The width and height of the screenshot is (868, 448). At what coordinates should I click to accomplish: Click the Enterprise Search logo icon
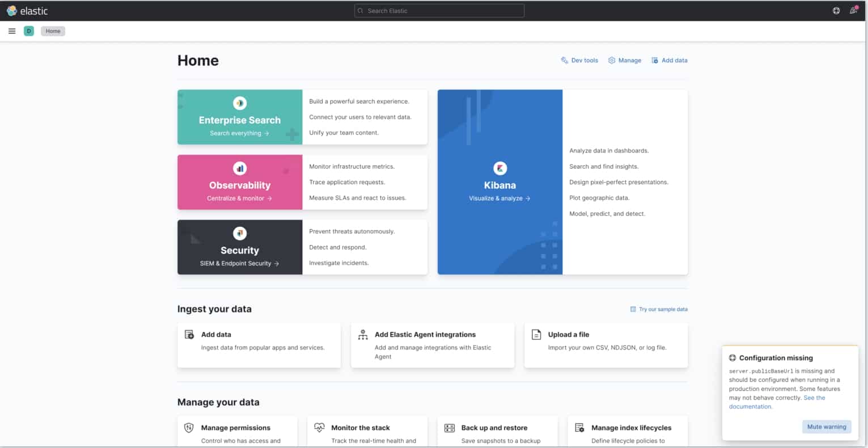(x=240, y=103)
